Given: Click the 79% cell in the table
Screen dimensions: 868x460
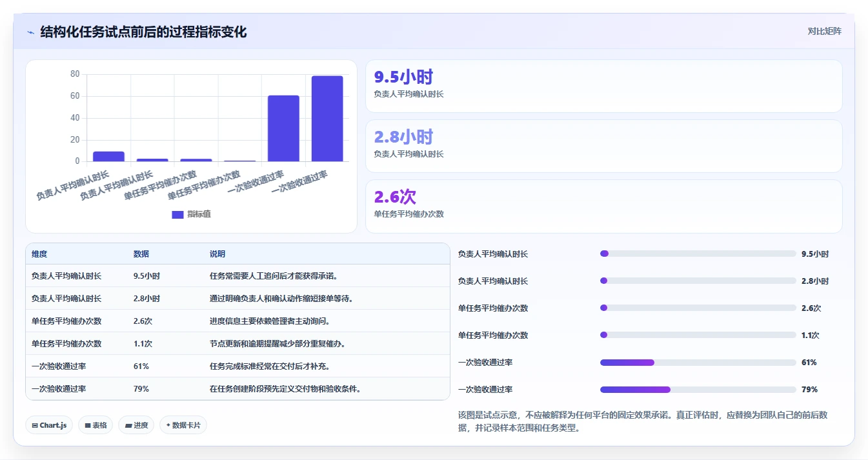Looking at the screenshot, I should tap(141, 389).
